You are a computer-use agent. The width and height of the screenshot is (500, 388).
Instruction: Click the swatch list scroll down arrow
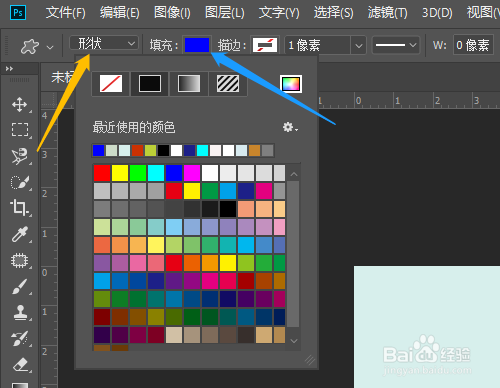(294, 340)
